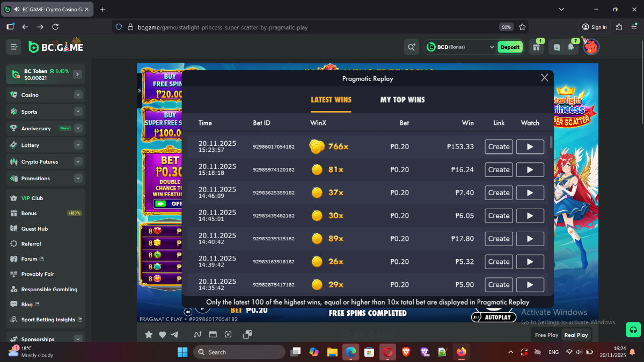Open theatre mode icon below game
This screenshot has width=644, height=362.
tap(213, 335)
